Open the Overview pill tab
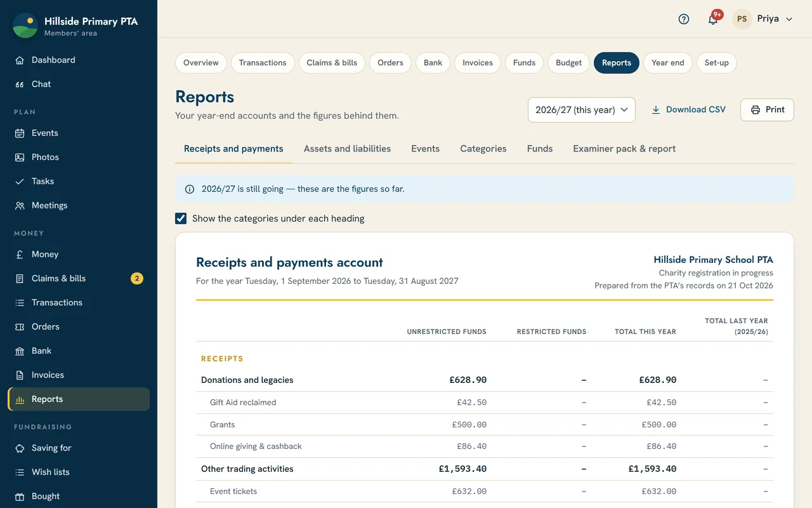 (x=201, y=63)
